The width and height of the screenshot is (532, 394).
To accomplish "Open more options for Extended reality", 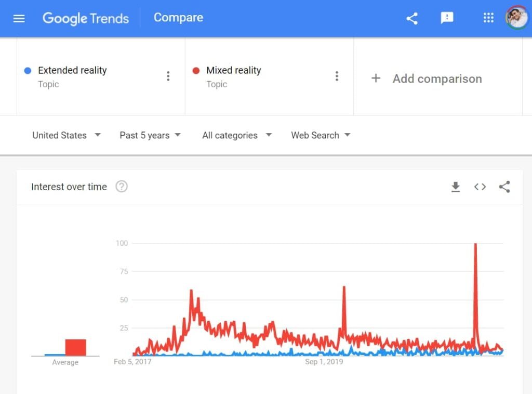I will (x=168, y=76).
